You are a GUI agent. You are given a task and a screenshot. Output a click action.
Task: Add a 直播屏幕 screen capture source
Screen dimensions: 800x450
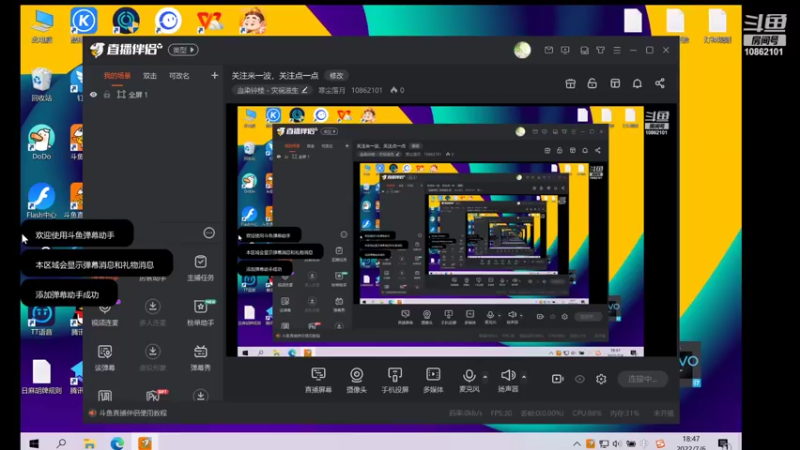point(318,380)
